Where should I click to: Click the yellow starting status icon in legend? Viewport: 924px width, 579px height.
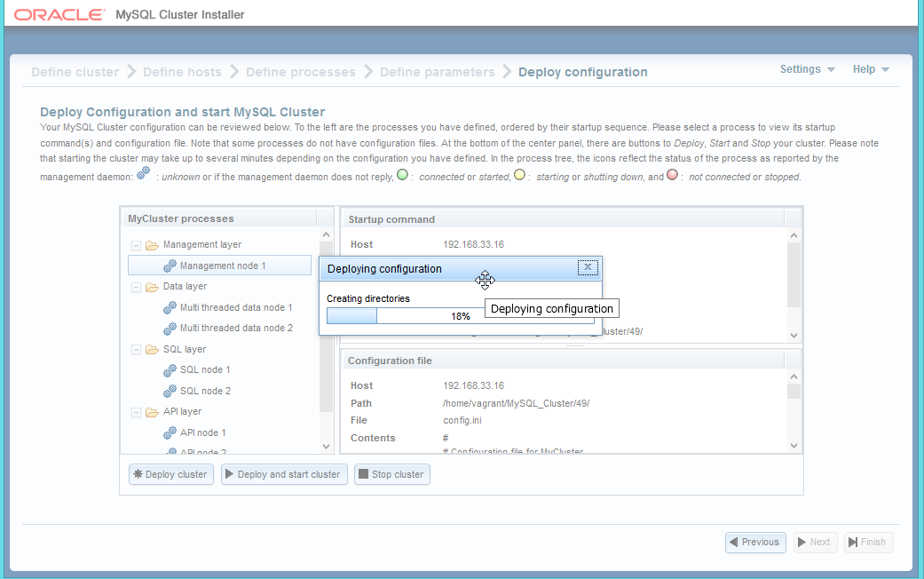519,175
